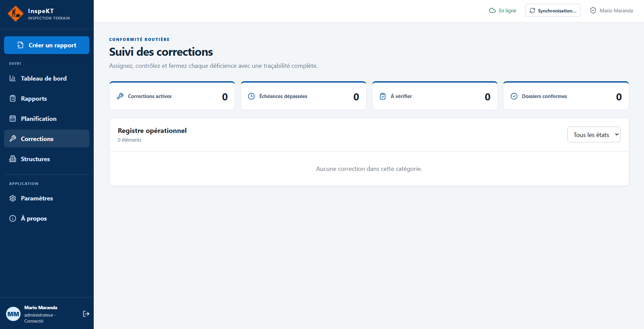Open Planification in sidebar
Viewport: 644px width, 329px height.
pos(47,119)
